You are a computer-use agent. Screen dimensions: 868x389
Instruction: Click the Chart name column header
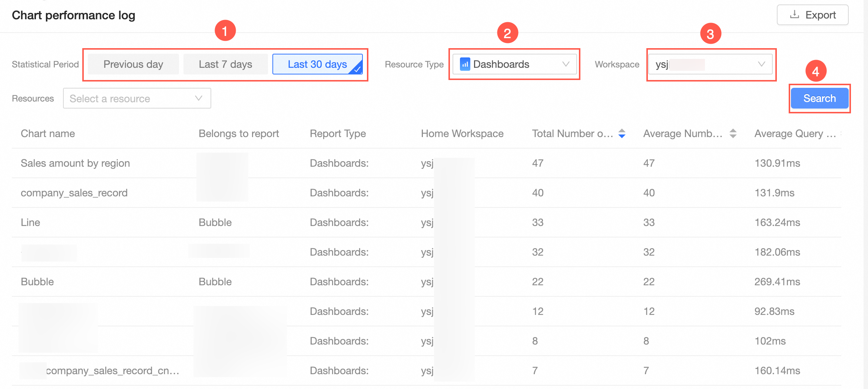pos(48,133)
